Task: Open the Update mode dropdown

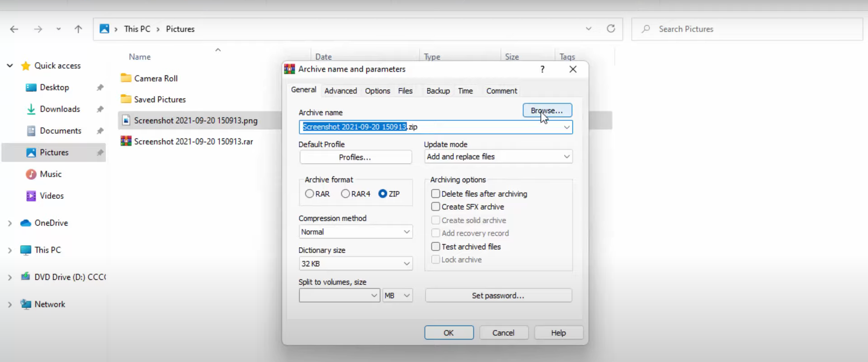Action: coord(498,157)
